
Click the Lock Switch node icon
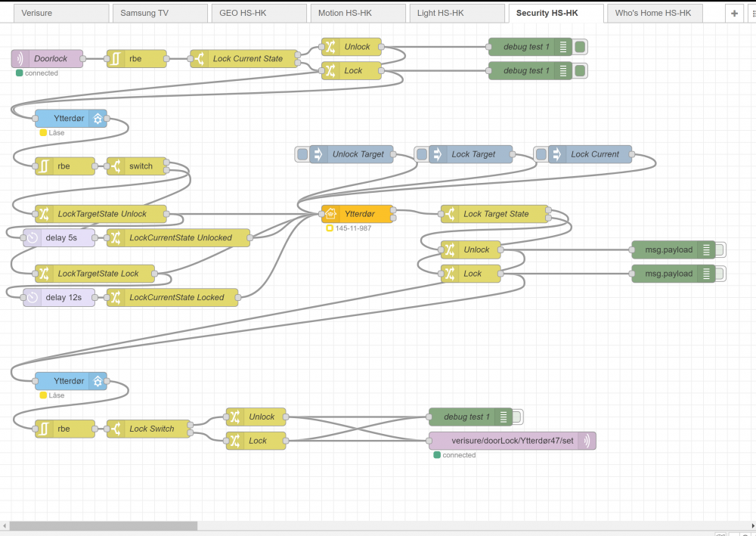click(115, 429)
